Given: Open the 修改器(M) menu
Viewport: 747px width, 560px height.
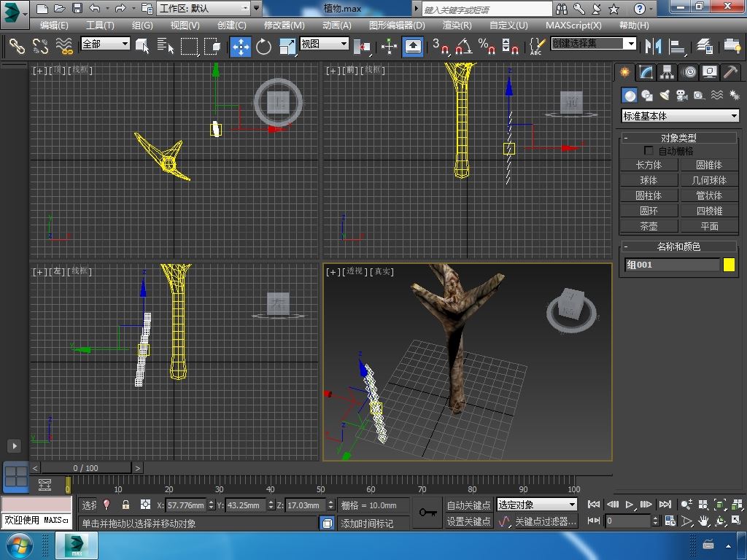Looking at the screenshot, I should (x=284, y=25).
